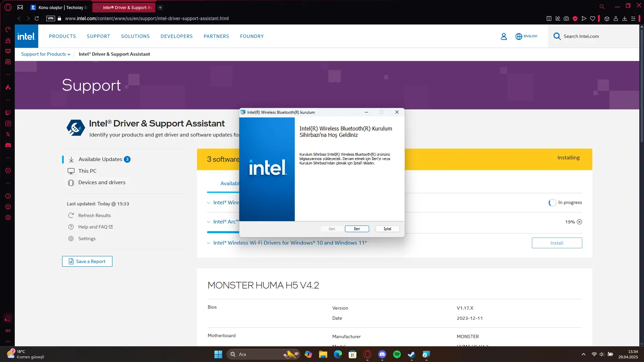The height and width of the screenshot is (362, 644).
Task: Open the PRODUCTS menu
Action: pos(62,36)
